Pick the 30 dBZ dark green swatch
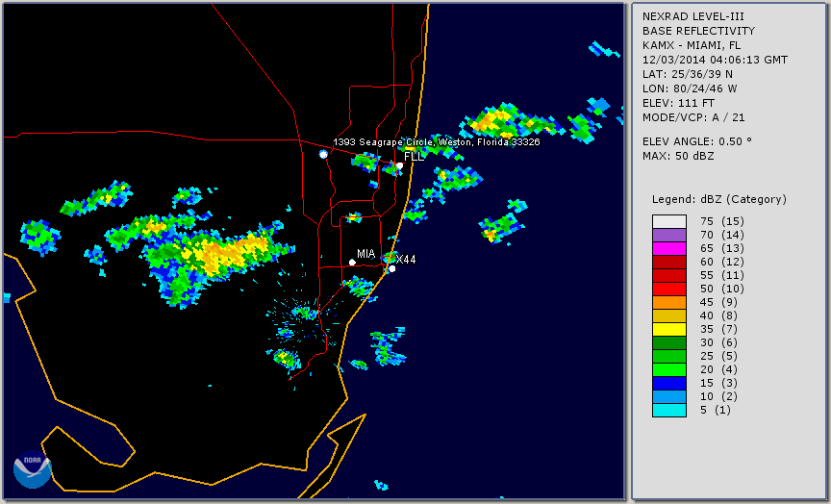 pyautogui.click(x=668, y=342)
